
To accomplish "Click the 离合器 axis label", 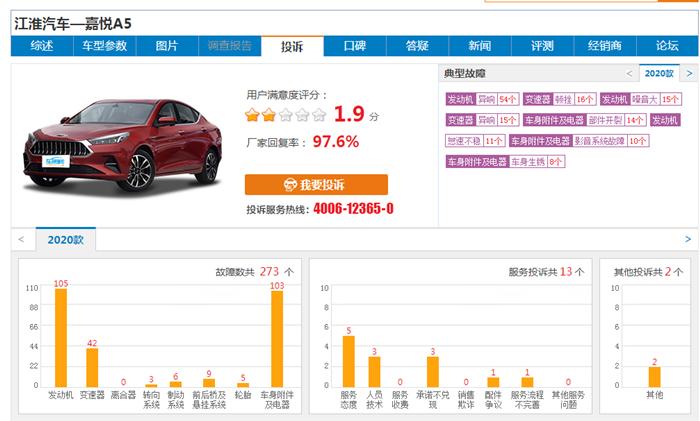I will (x=123, y=395).
